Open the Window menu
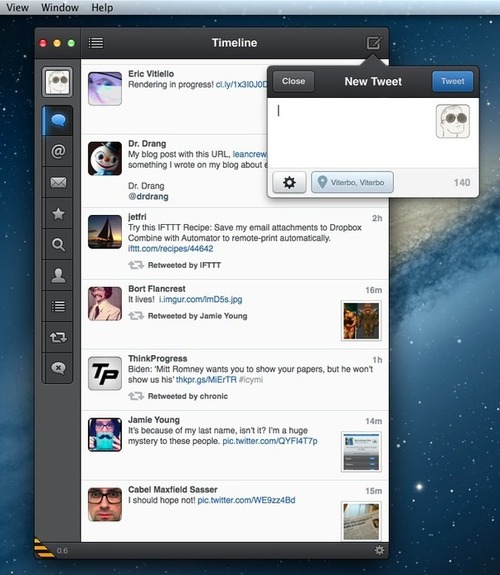The width and height of the screenshot is (500, 575). (x=59, y=7)
